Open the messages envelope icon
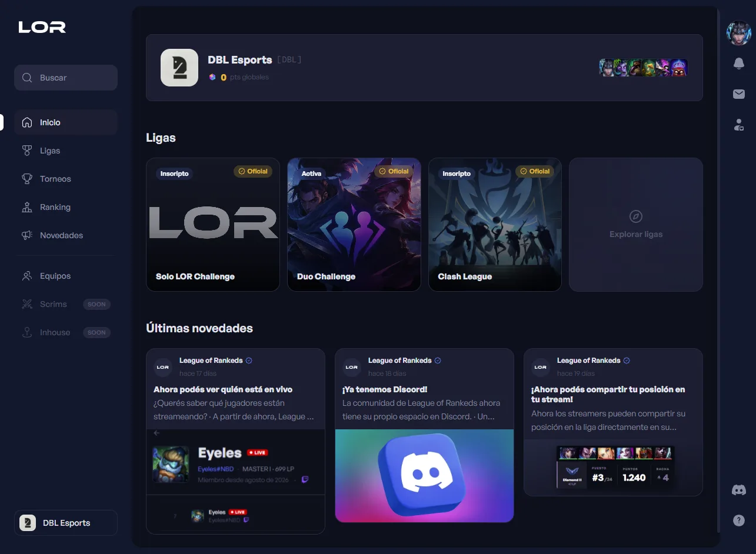Screen dimensions: 756x554 tap(739, 94)
